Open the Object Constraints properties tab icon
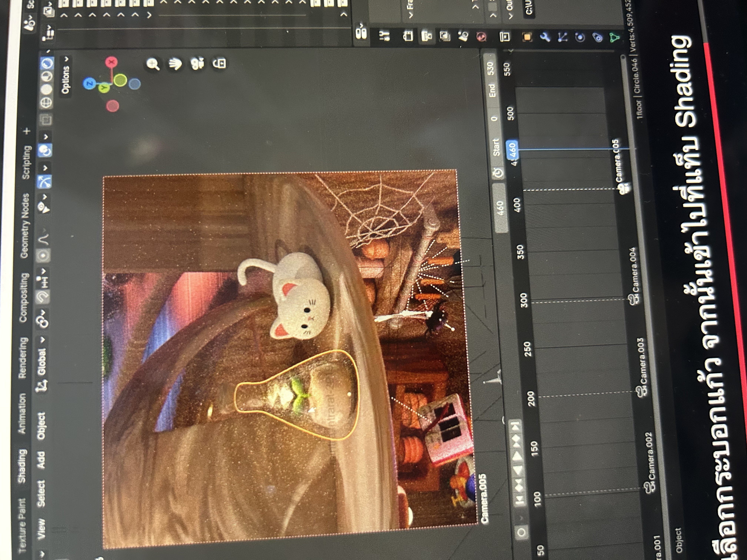The image size is (747, 560). tap(597, 38)
